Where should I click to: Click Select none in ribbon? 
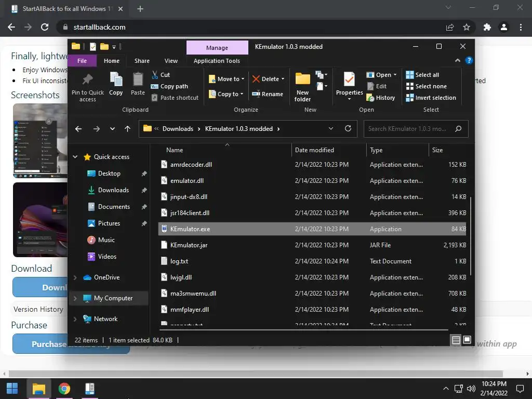coord(426,86)
